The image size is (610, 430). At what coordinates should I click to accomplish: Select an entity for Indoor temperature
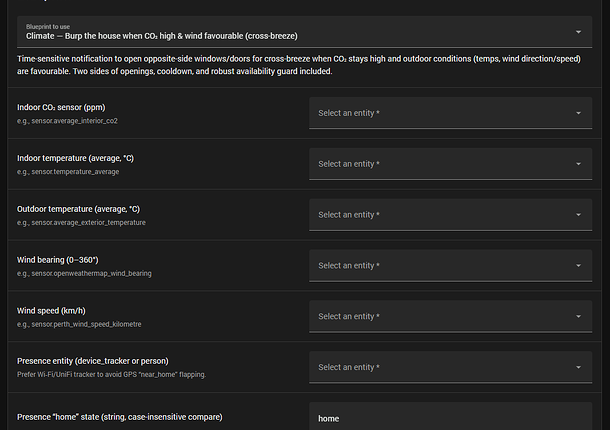click(440, 163)
